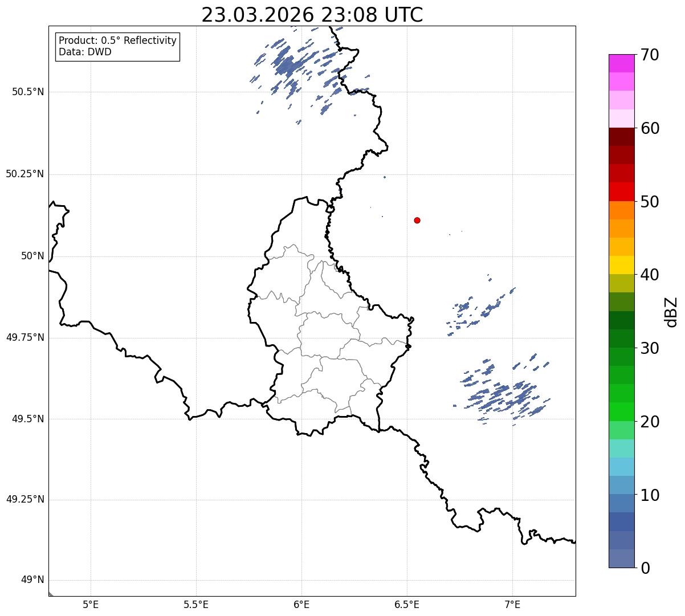The image size is (685, 616).
Task: Click the 50°N latitude label
Action: point(32,256)
